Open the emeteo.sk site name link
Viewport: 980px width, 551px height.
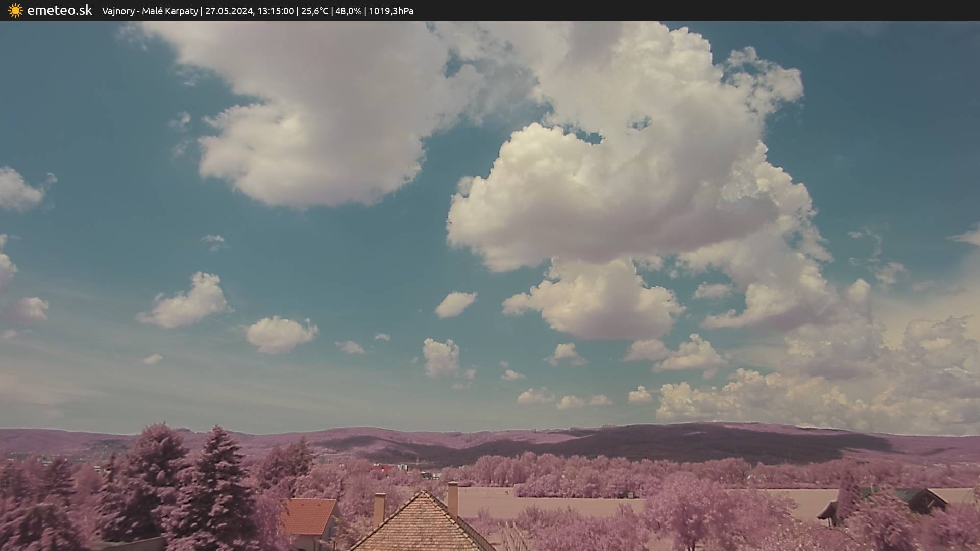(59, 11)
